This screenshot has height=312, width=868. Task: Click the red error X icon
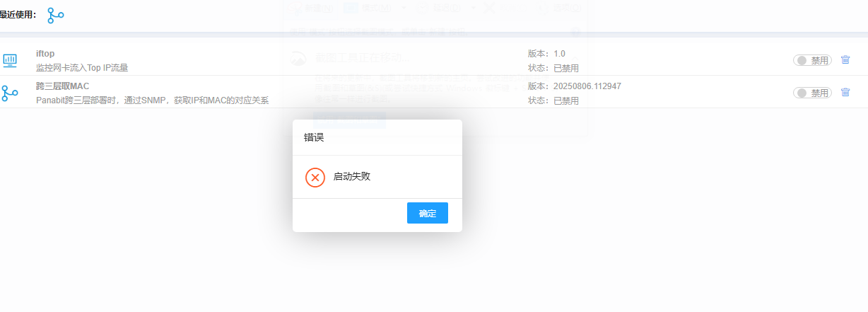click(x=315, y=177)
